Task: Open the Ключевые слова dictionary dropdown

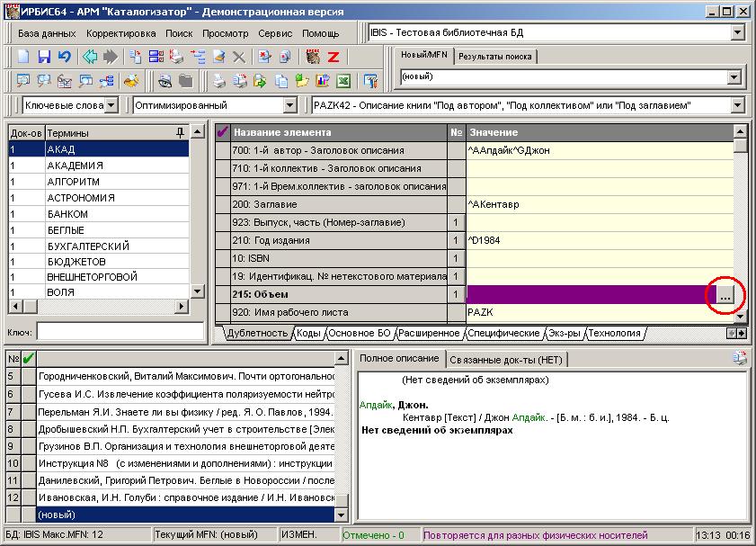Action: point(111,105)
